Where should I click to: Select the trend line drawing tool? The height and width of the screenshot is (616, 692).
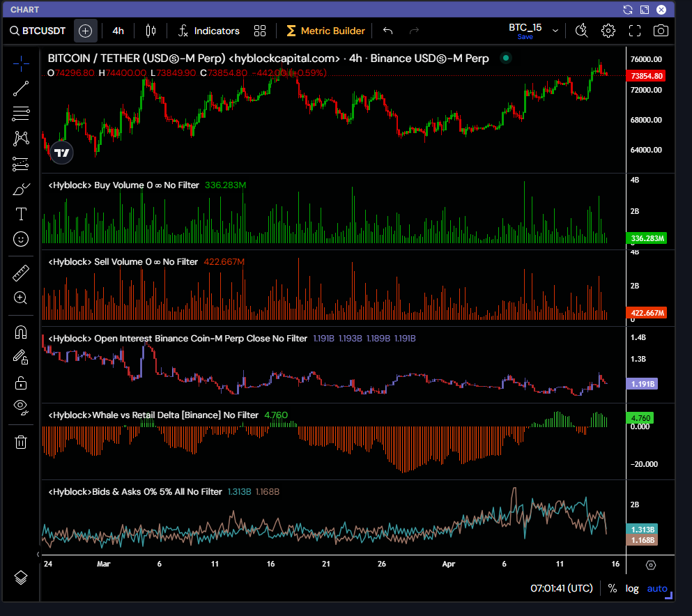click(x=21, y=88)
